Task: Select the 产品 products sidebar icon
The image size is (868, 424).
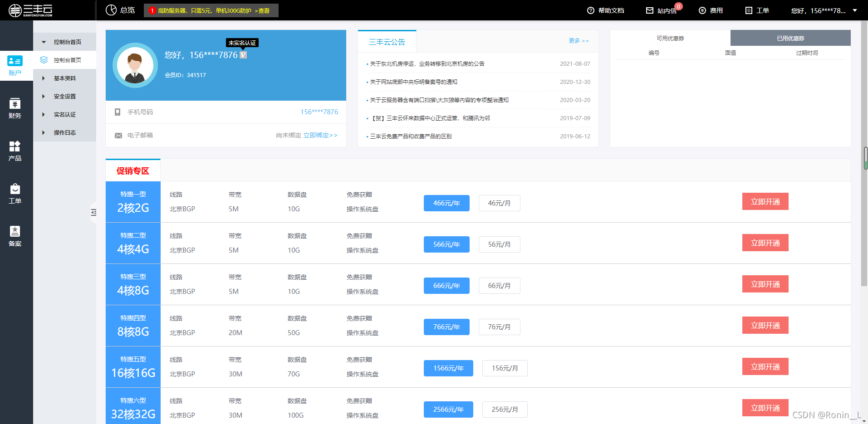Action: (x=15, y=151)
